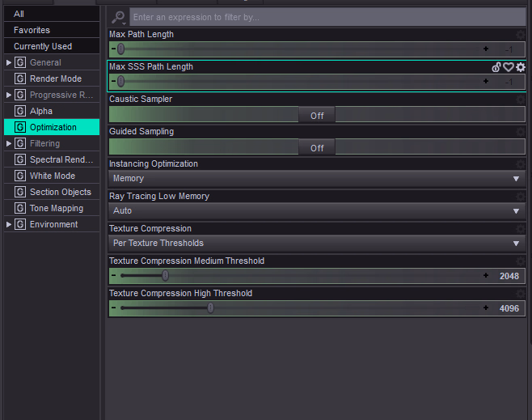Click the High Threshold value 4096
The image size is (532, 420).
pyautogui.click(x=509, y=308)
